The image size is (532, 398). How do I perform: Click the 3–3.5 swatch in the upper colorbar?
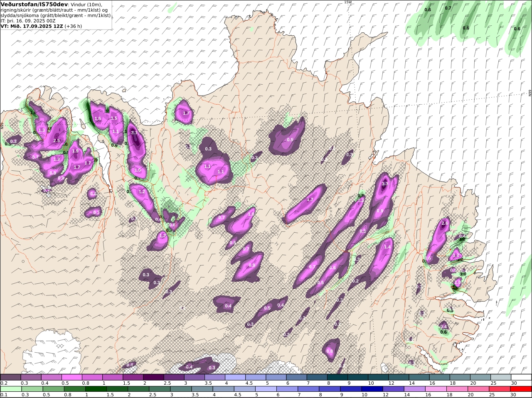194,377
